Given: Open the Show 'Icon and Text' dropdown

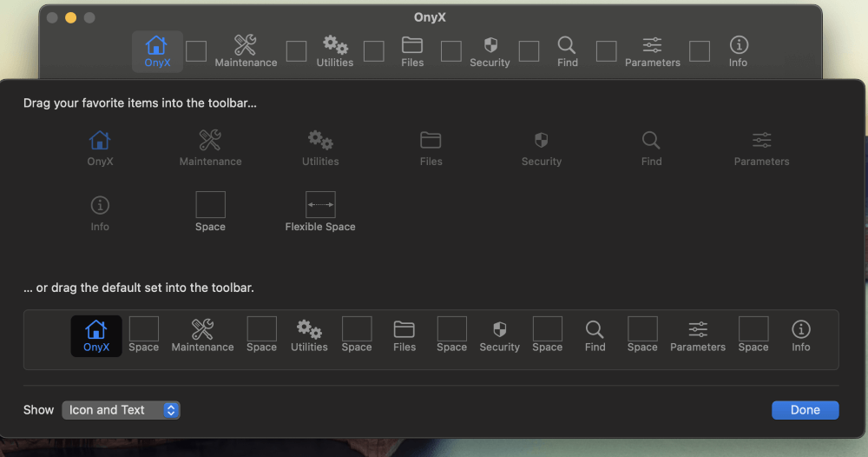Looking at the screenshot, I should pos(121,410).
